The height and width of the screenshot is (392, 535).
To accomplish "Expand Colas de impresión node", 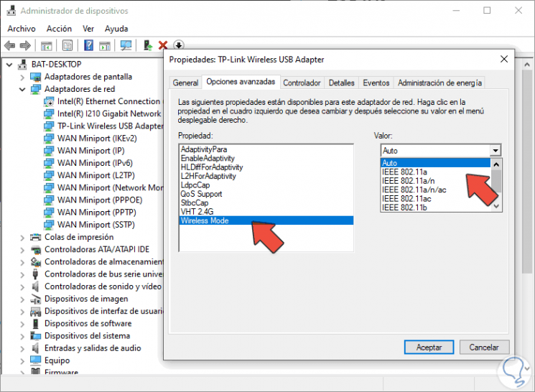I will pos(22,238).
